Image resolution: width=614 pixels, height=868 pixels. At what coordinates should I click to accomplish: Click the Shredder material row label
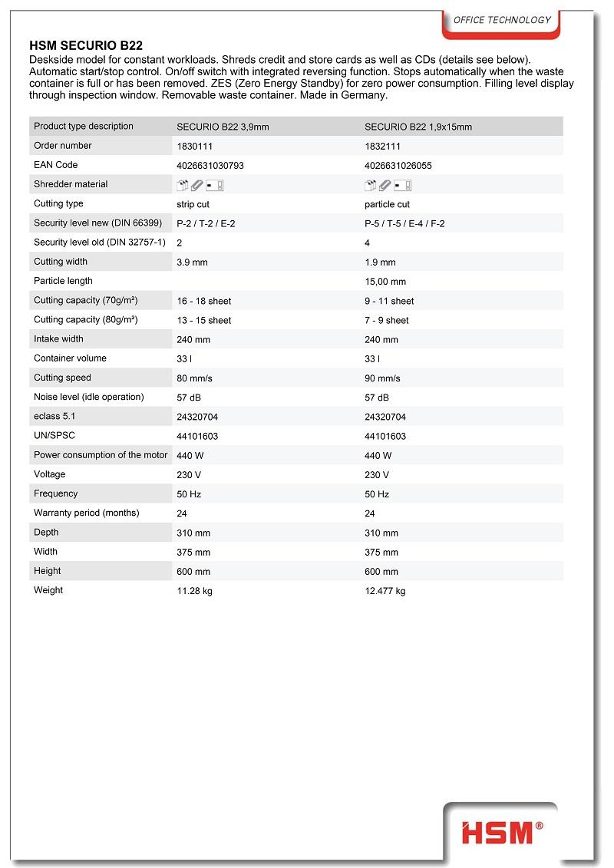coord(71,184)
